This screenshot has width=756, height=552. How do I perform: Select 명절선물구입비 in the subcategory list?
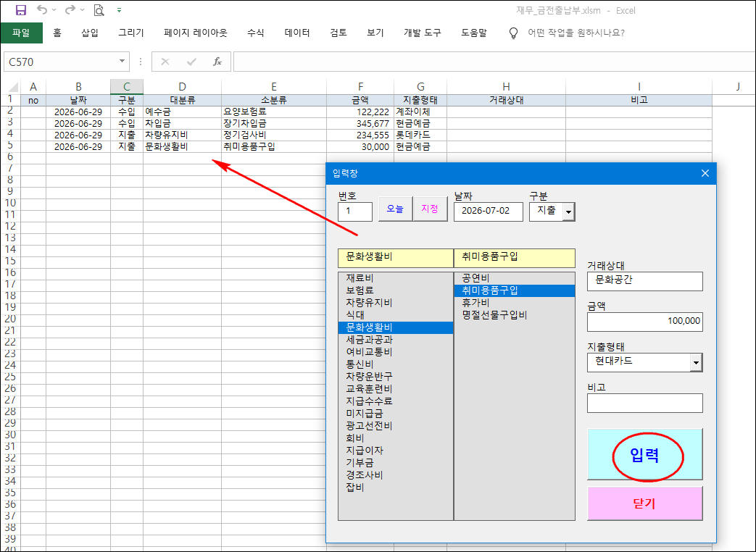515,315
